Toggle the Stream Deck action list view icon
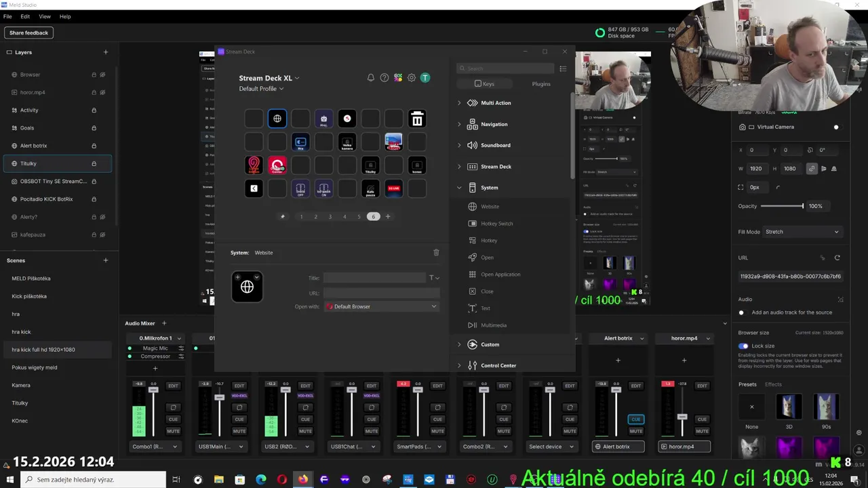The height and width of the screenshot is (488, 868). point(563,68)
